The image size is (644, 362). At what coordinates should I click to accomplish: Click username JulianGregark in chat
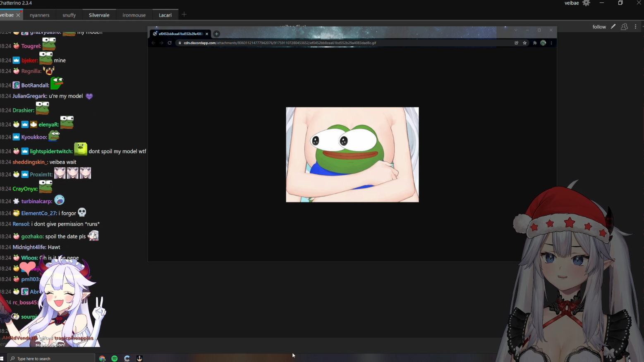click(x=30, y=96)
